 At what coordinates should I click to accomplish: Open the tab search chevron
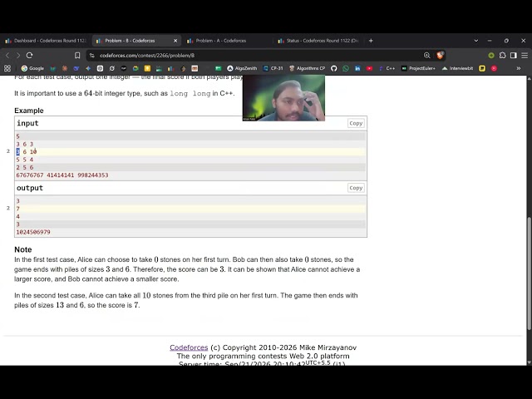(x=476, y=41)
